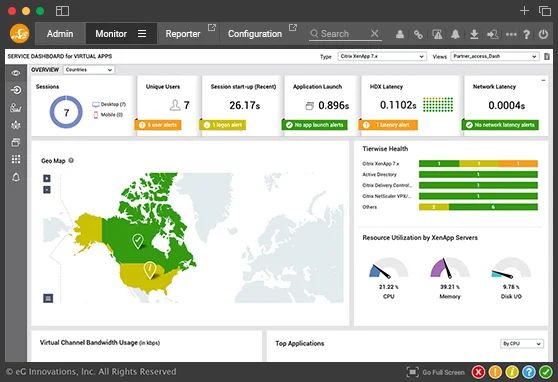
Task: Click the HDX Latency dot matrix chart
Action: [x=438, y=105]
